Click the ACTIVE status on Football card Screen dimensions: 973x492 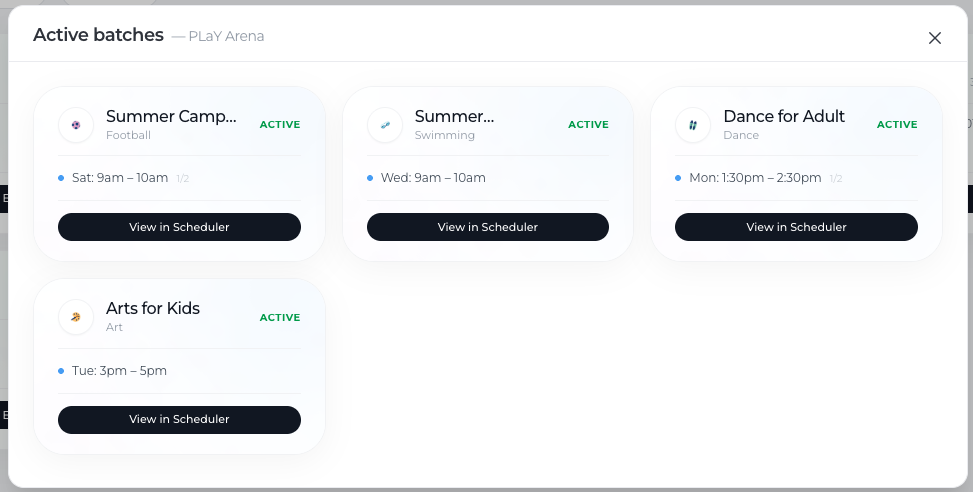280,125
